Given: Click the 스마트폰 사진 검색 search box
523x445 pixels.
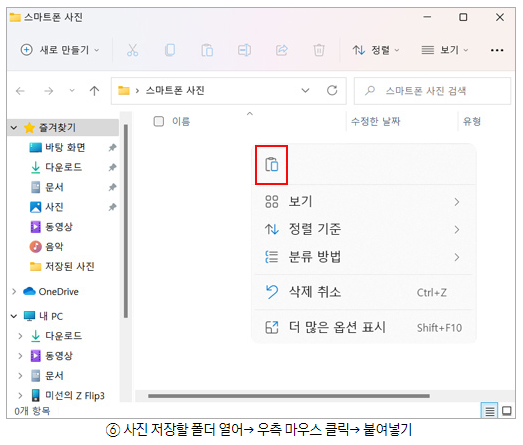Looking at the screenshot, I should [432, 91].
